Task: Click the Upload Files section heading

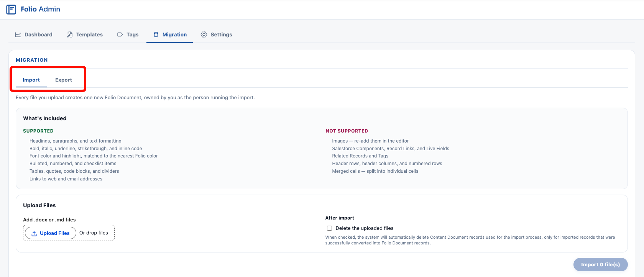Action: click(x=39, y=205)
